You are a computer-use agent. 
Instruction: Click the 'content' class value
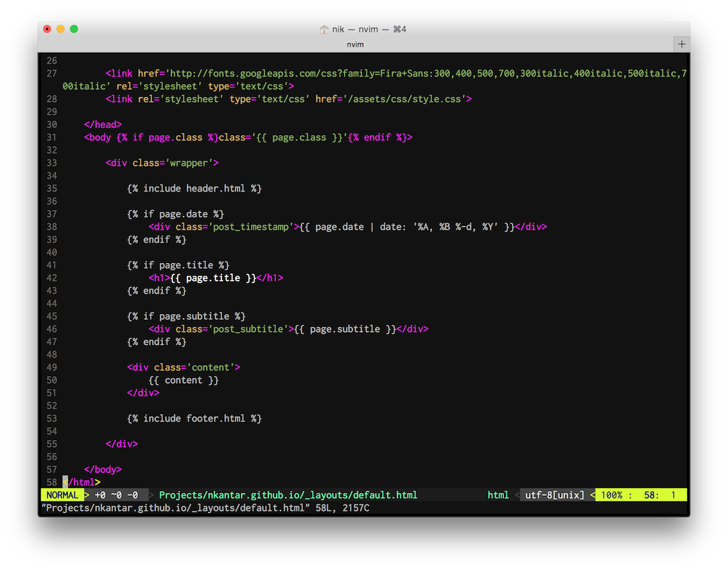tap(211, 367)
